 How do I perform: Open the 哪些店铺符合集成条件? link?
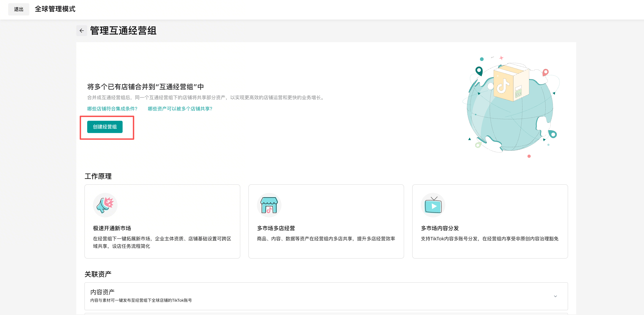pos(112,109)
